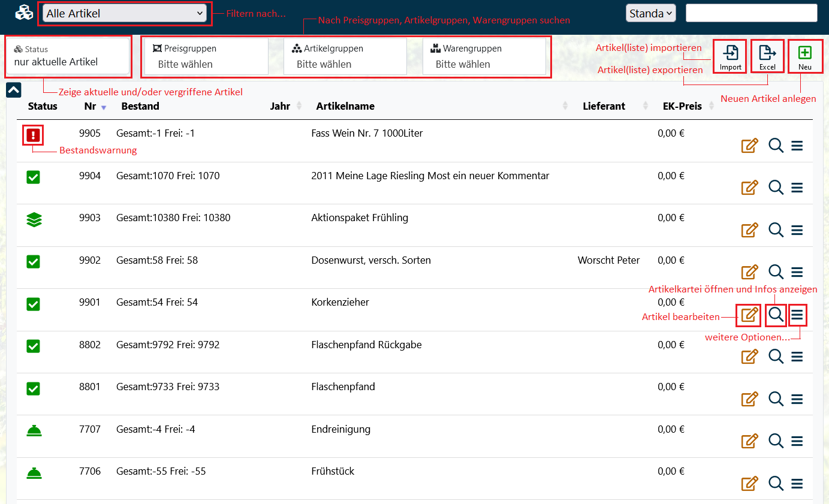Open magnifier for Fass Wein Nr. 7
Image resolution: width=829 pixels, height=504 pixels.
pyautogui.click(x=776, y=146)
